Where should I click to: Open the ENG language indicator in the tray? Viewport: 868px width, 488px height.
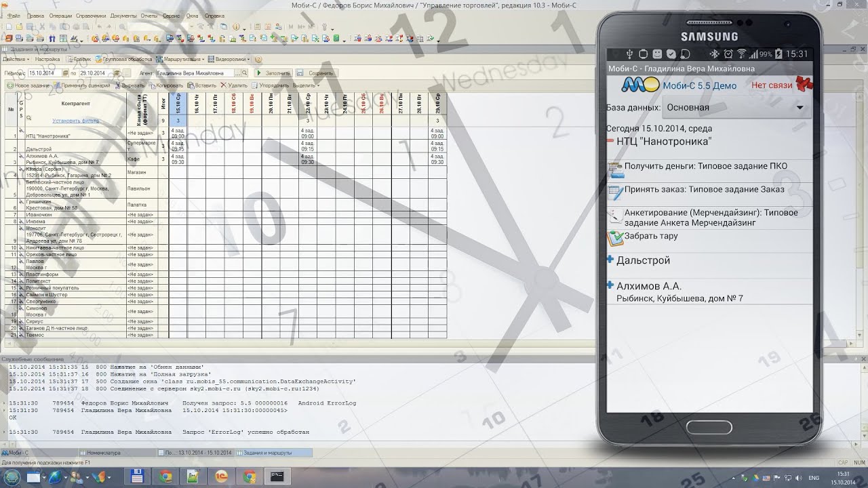814,477
